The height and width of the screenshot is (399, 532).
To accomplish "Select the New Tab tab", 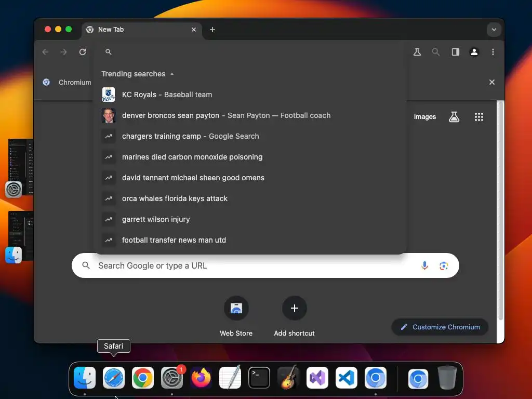I will pos(142,30).
